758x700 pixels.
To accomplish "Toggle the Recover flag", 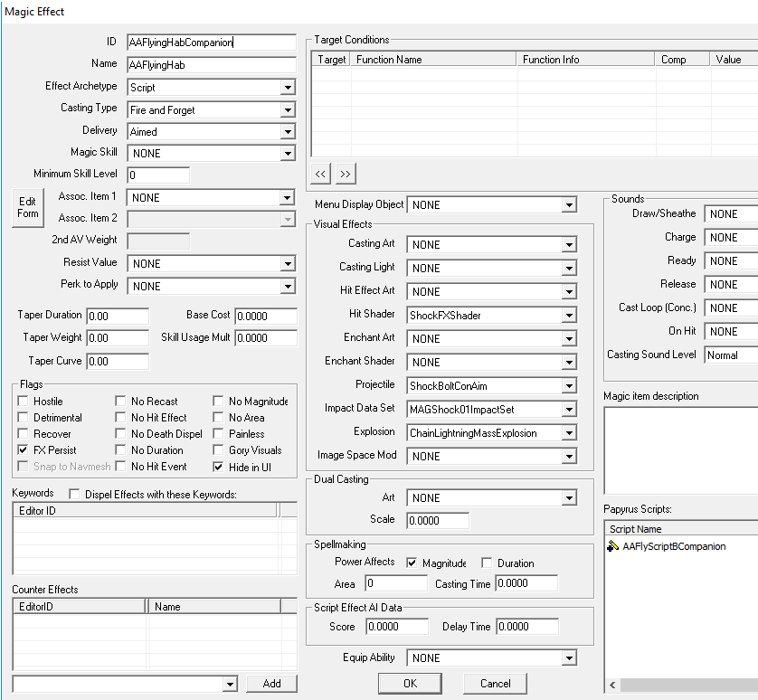I will pyautogui.click(x=23, y=433).
